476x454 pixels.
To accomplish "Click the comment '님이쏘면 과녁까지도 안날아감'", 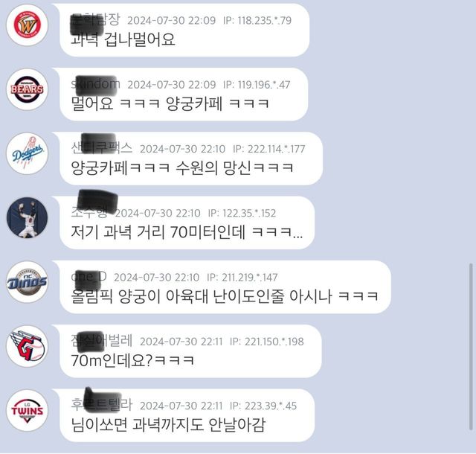I will 168,425.
